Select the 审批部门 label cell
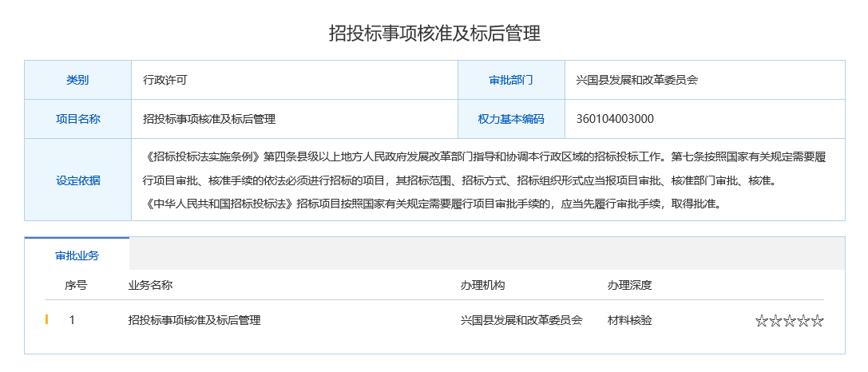 pyautogui.click(x=511, y=80)
